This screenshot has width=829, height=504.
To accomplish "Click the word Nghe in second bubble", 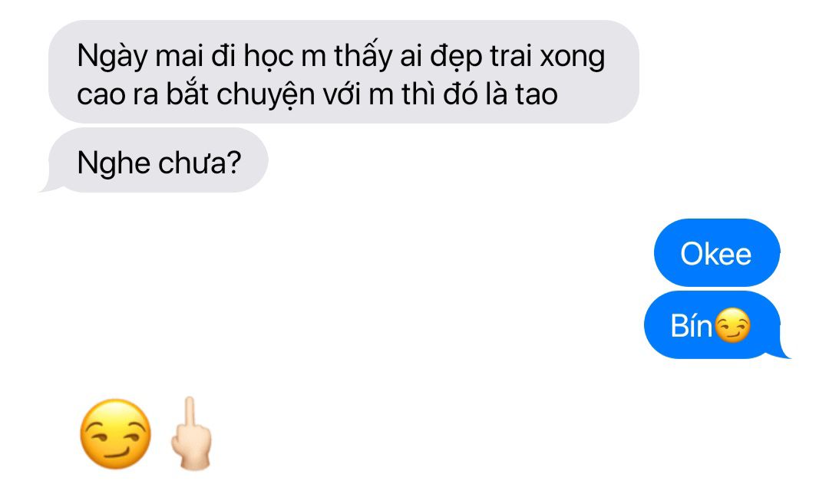I will (113, 163).
